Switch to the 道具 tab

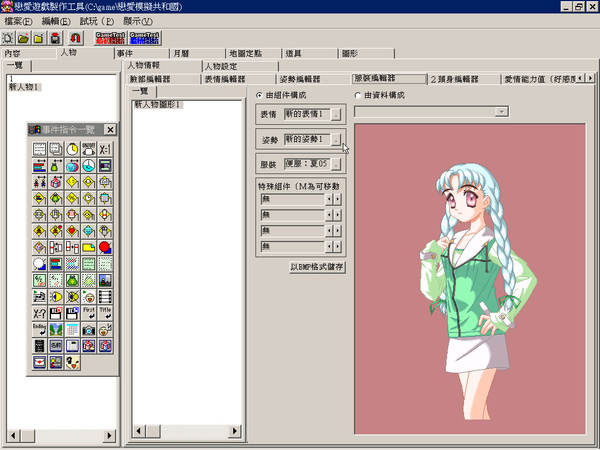[x=310, y=54]
